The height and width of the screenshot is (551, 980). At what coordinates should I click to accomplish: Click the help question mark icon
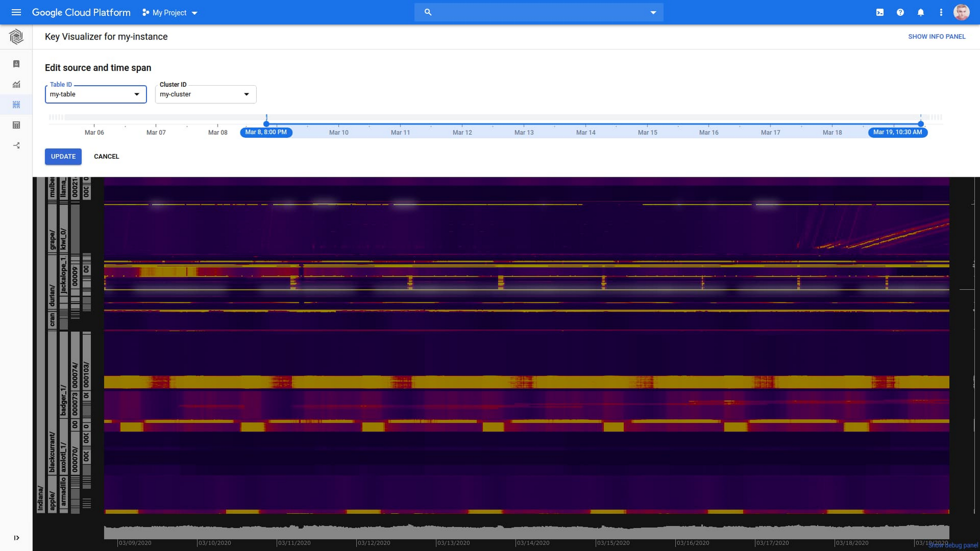tap(901, 12)
